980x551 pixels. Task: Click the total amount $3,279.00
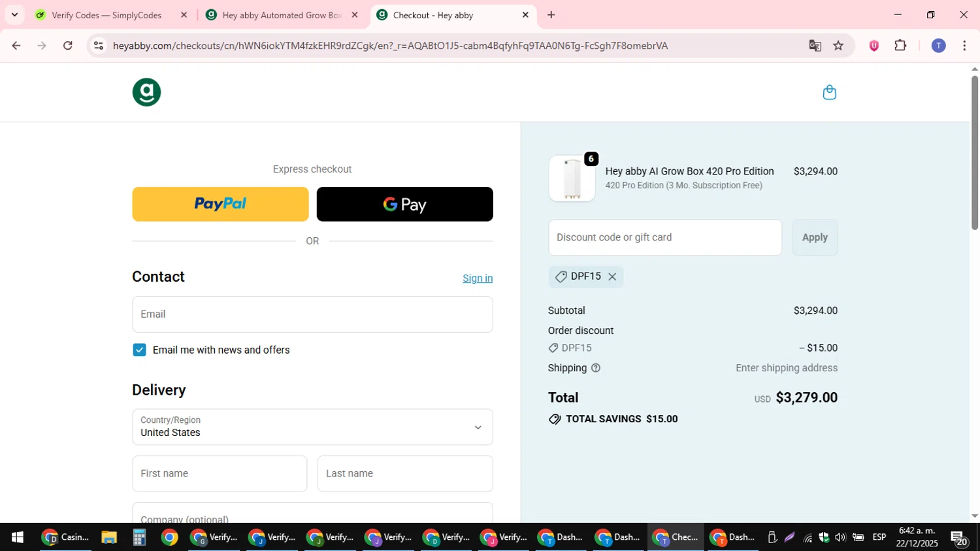(x=806, y=397)
